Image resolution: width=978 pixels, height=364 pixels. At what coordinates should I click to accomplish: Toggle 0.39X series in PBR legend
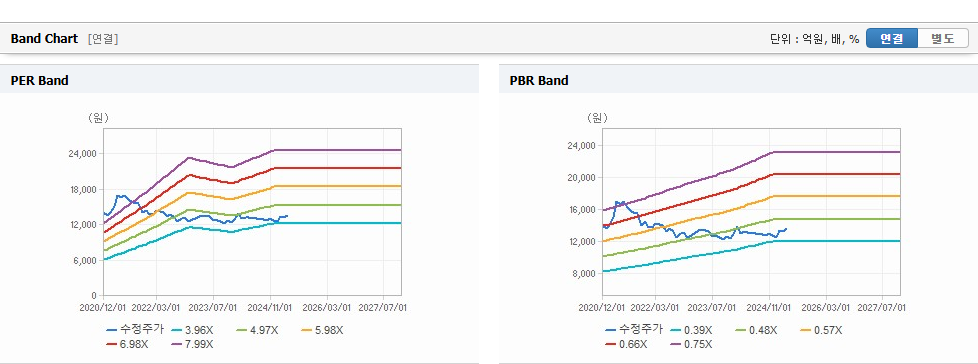(691, 330)
